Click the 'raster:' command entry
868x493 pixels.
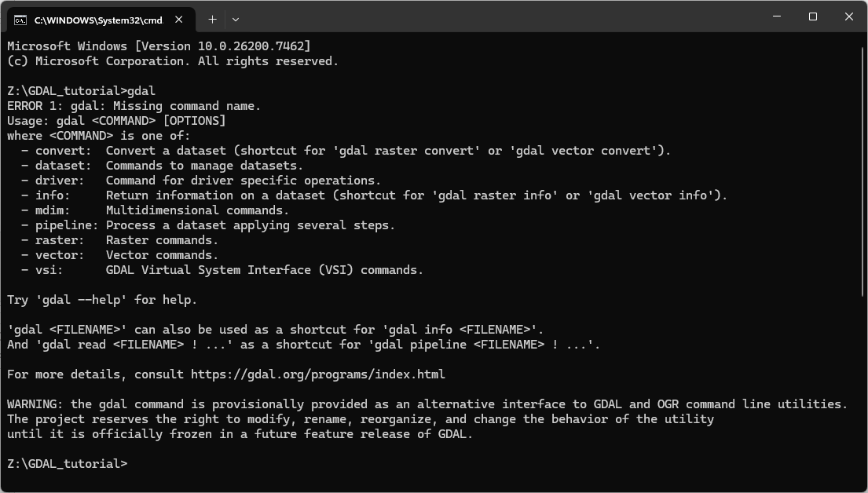(x=60, y=240)
